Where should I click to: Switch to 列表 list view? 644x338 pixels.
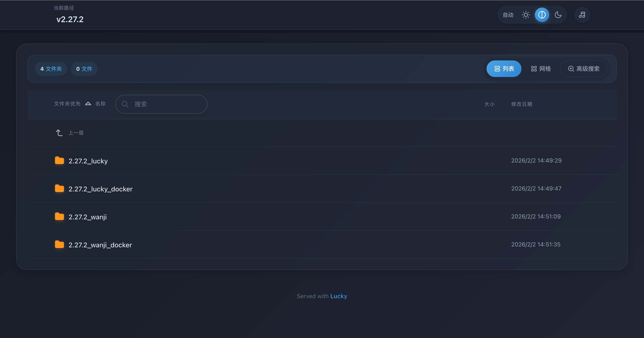[504, 69]
